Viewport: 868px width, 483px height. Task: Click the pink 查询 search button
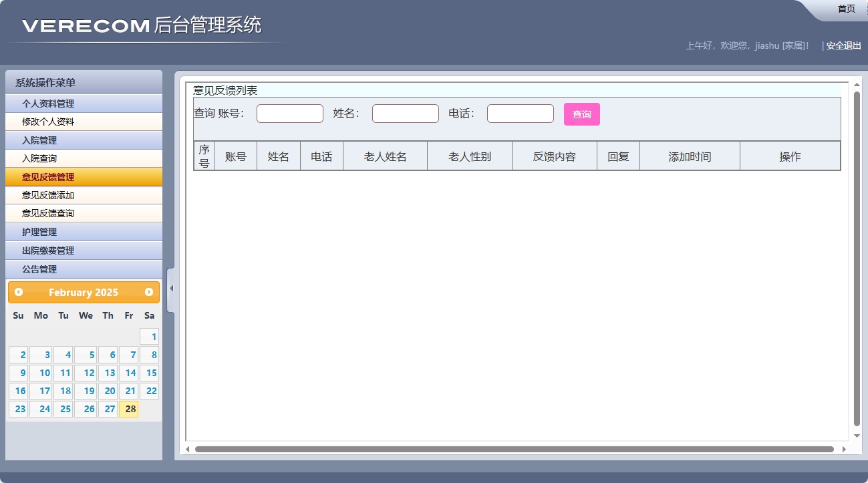581,114
